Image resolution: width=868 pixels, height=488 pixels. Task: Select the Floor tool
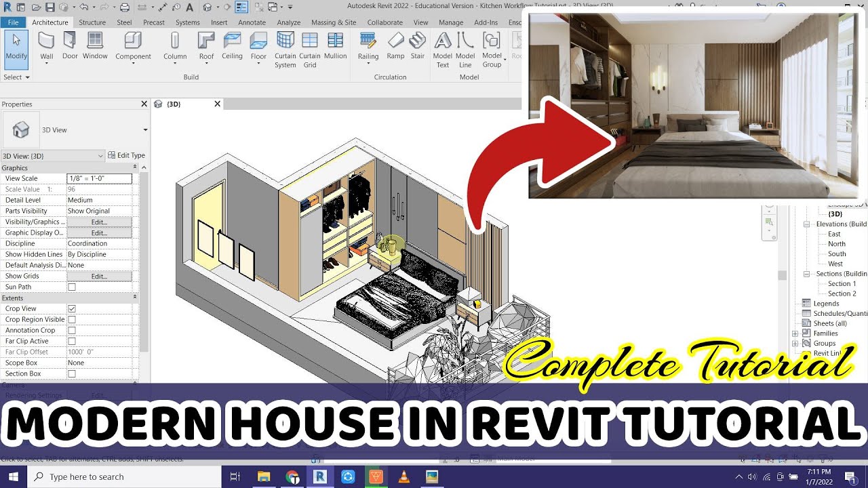258,47
